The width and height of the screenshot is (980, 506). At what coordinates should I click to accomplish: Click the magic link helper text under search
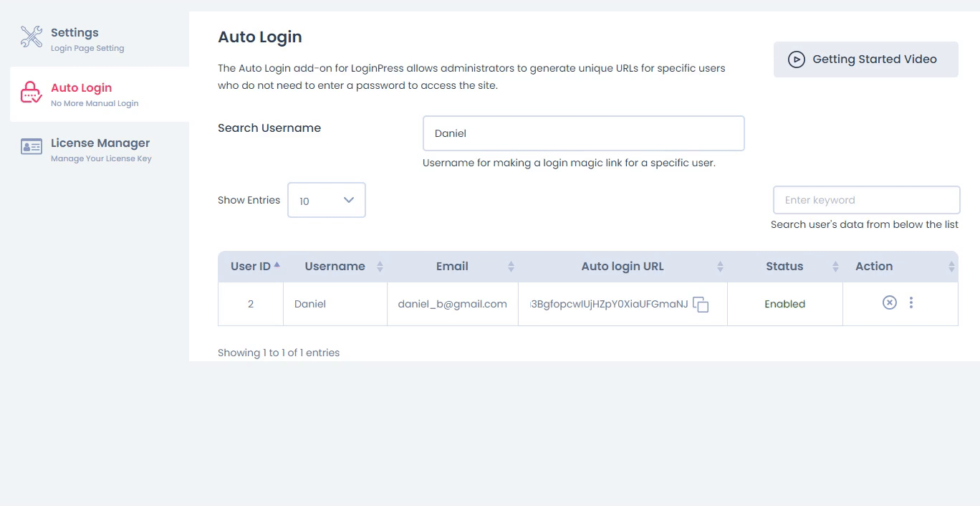click(x=569, y=163)
